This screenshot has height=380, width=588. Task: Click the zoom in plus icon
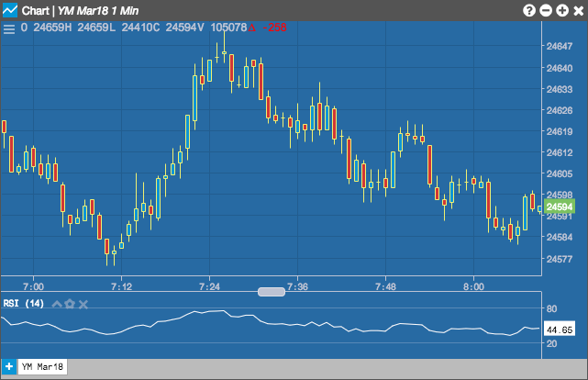[x=562, y=10]
